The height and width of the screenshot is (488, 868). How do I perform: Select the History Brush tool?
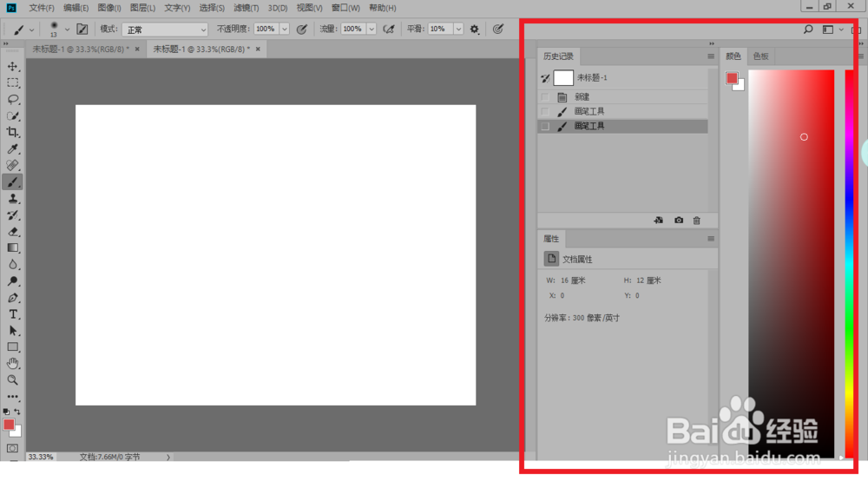click(12, 215)
